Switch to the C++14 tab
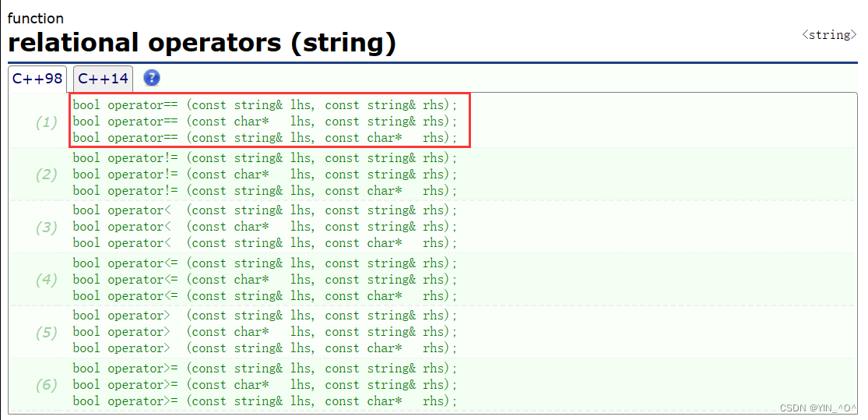This screenshot has width=868, height=420. (x=103, y=79)
